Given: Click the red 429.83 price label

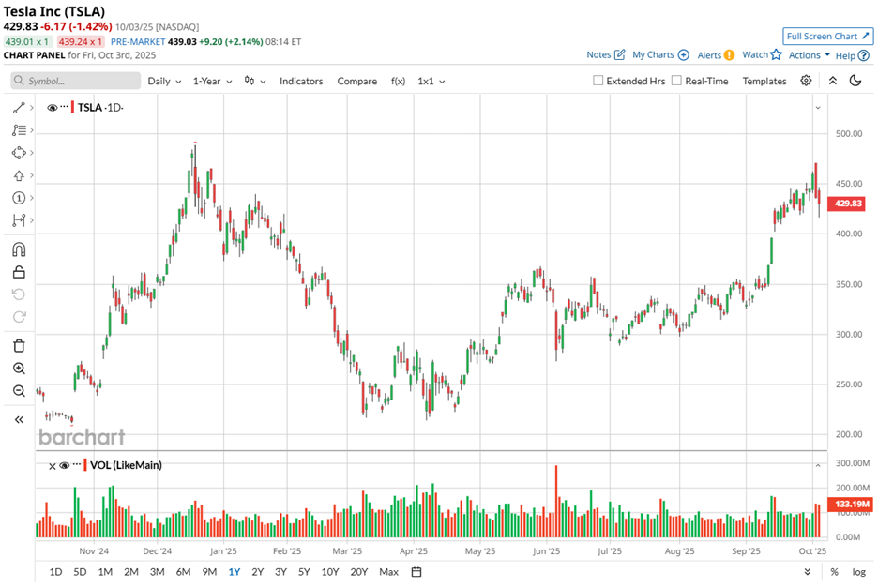Looking at the screenshot, I should (x=848, y=204).
